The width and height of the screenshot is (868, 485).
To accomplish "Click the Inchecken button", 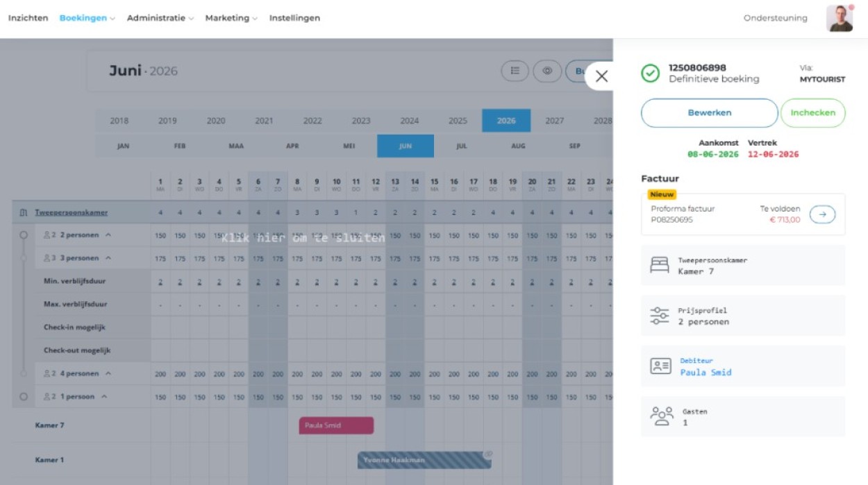I will pyautogui.click(x=812, y=113).
